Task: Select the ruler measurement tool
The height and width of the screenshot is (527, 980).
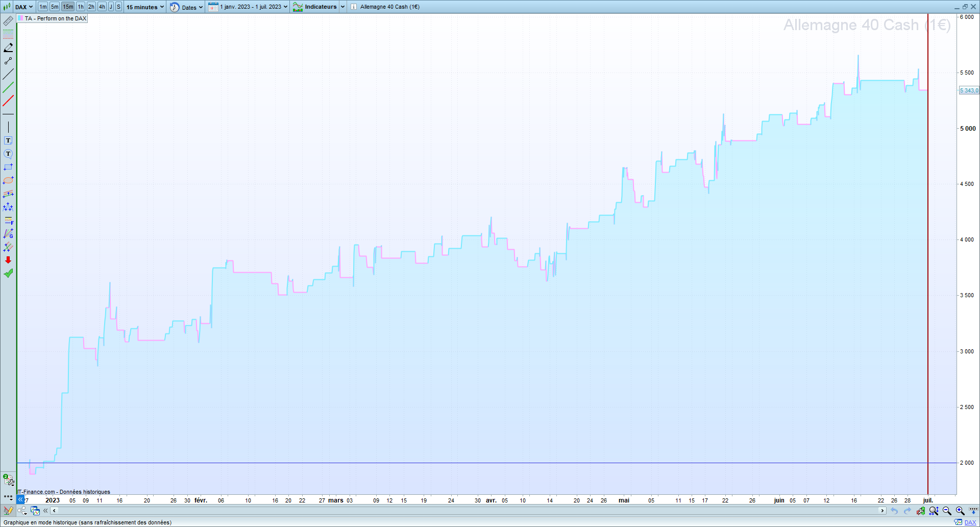Action: (x=8, y=21)
